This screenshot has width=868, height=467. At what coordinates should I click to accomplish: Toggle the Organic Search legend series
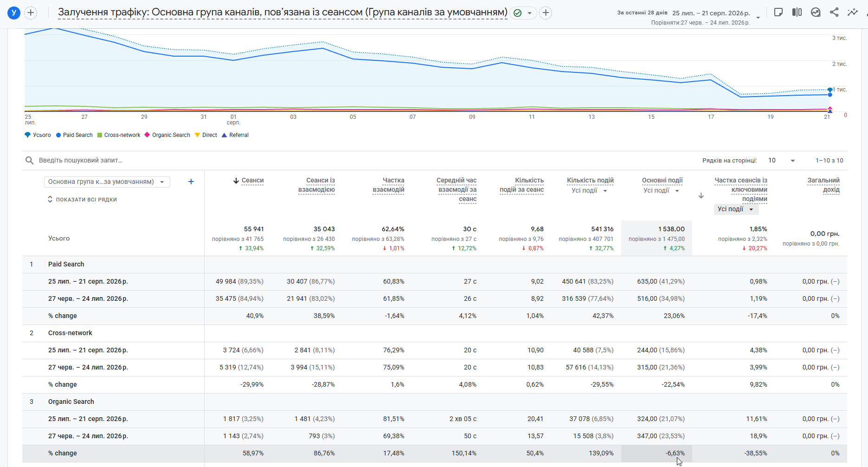click(167, 135)
